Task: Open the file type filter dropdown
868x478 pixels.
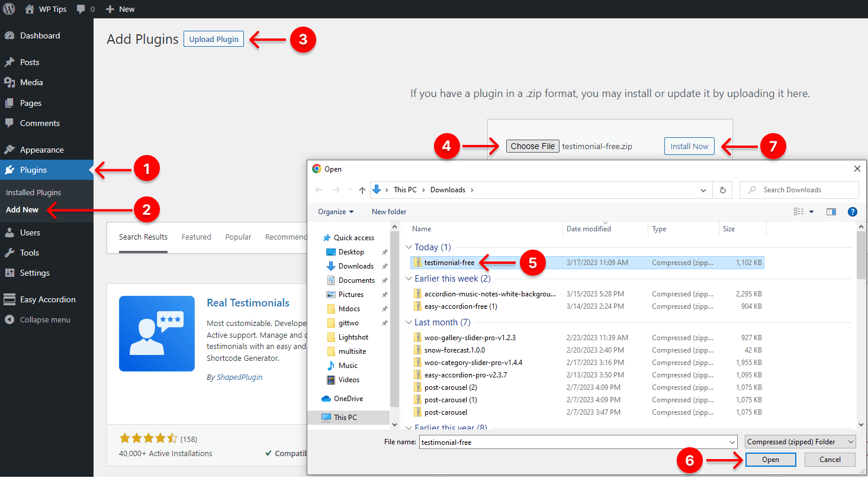Action: click(801, 442)
